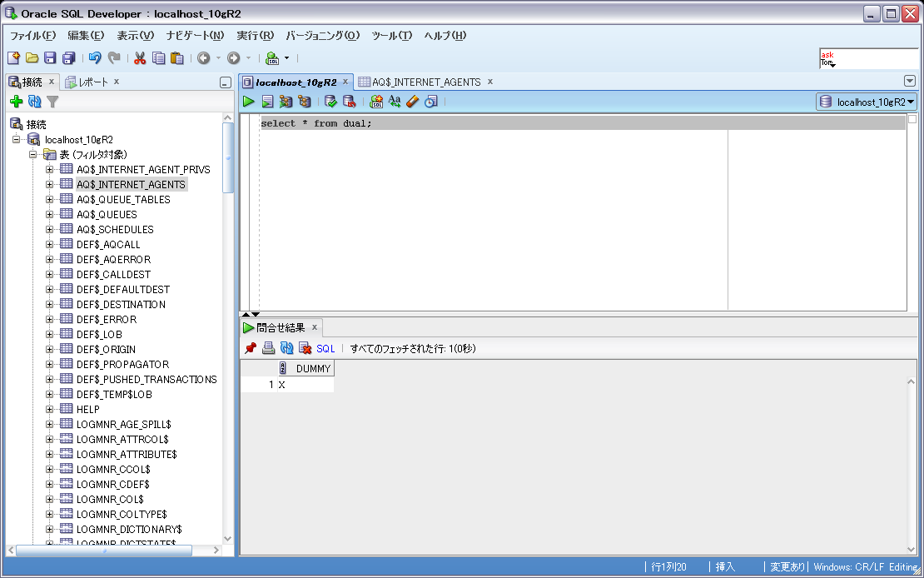Click the Run Script icon
This screenshot has height=578, width=924.
[267, 102]
